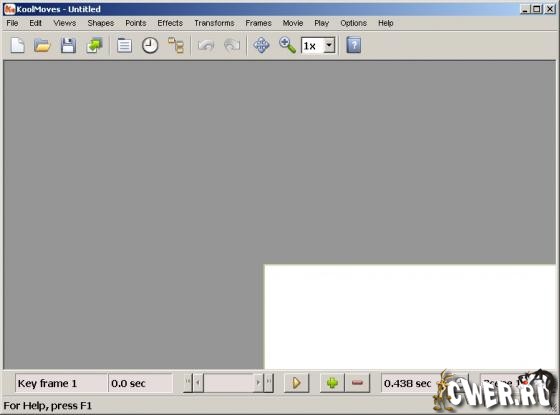
Task: Open the File menu
Action: 12,23
